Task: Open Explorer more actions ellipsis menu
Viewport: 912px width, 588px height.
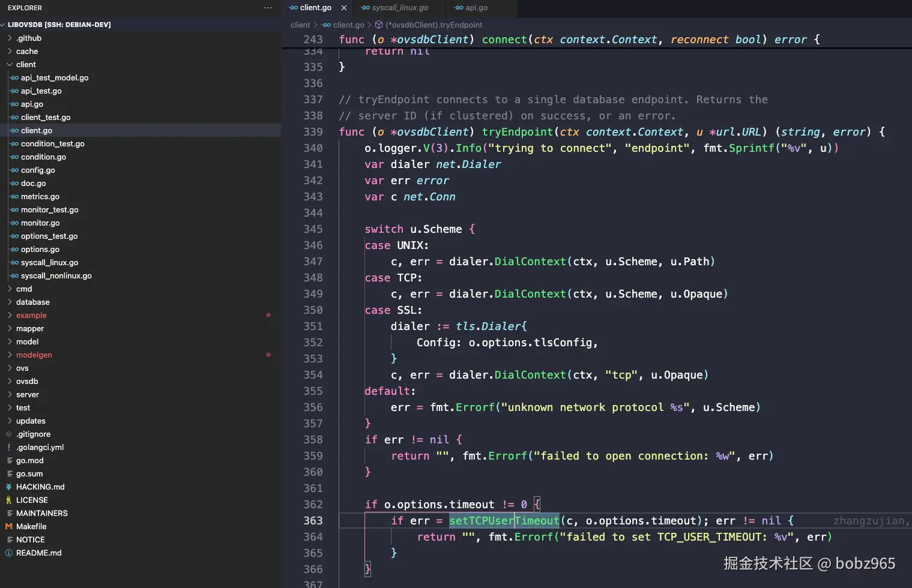Action: (268, 8)
